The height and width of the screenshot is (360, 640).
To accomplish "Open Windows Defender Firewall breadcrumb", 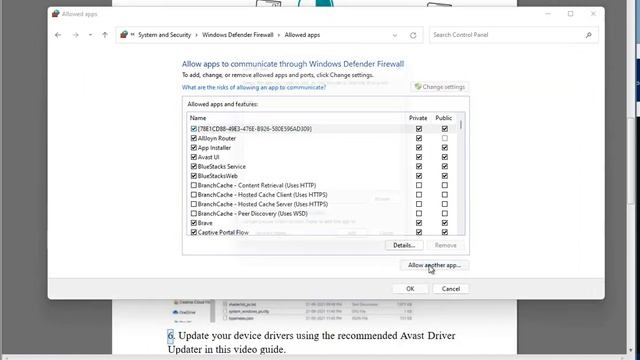I will point(238,35).
